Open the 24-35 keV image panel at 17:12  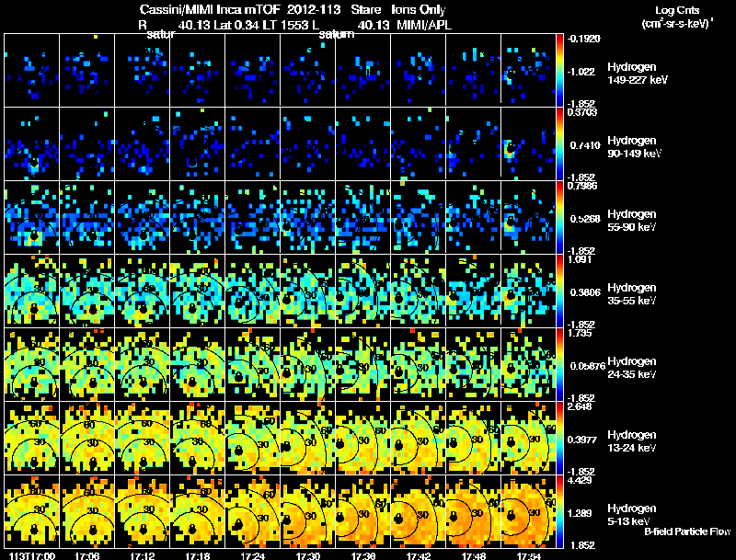coord(143,364)
